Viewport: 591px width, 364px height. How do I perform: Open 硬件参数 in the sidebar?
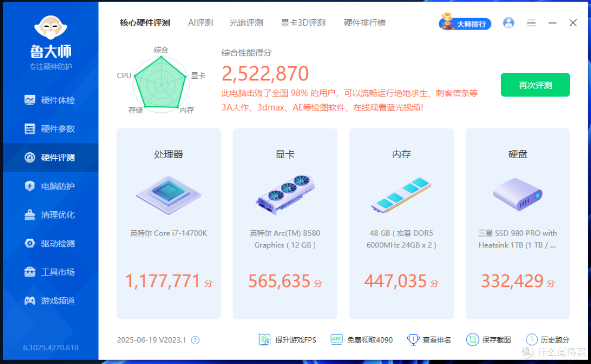click(x=50, y=129)
